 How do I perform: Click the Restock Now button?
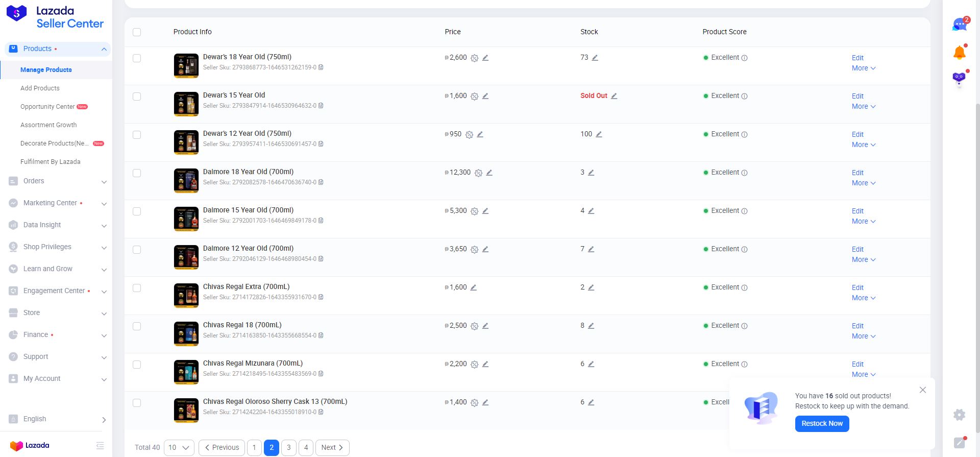pyautogui.click(x=822, y=423)
